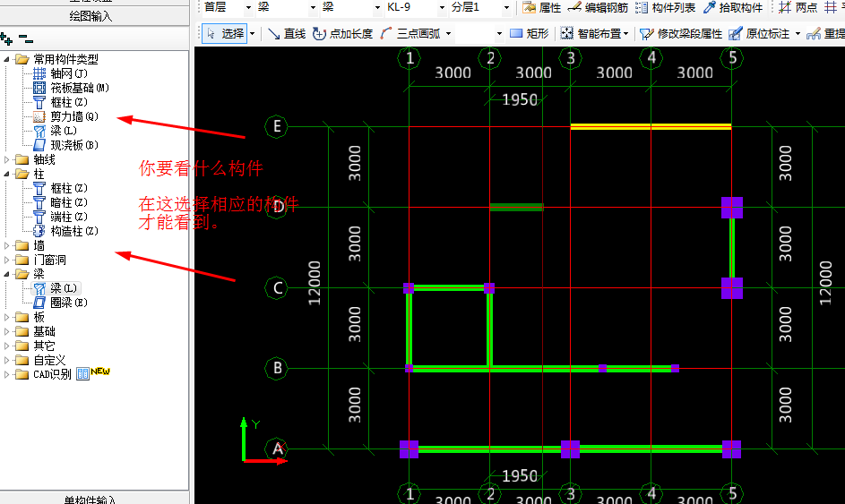Open the 智能布置 dropdown arrow
This screenshot has height=504, width=845.
625,34
